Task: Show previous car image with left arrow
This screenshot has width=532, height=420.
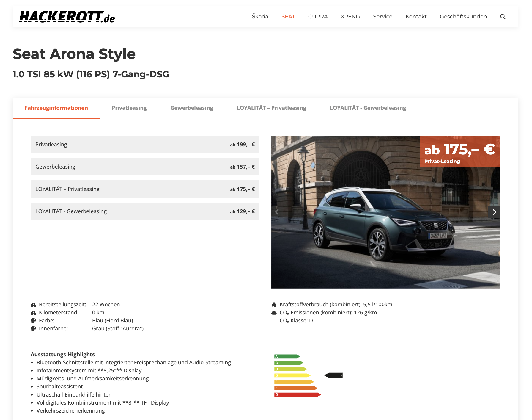Action: pos(277,212)
